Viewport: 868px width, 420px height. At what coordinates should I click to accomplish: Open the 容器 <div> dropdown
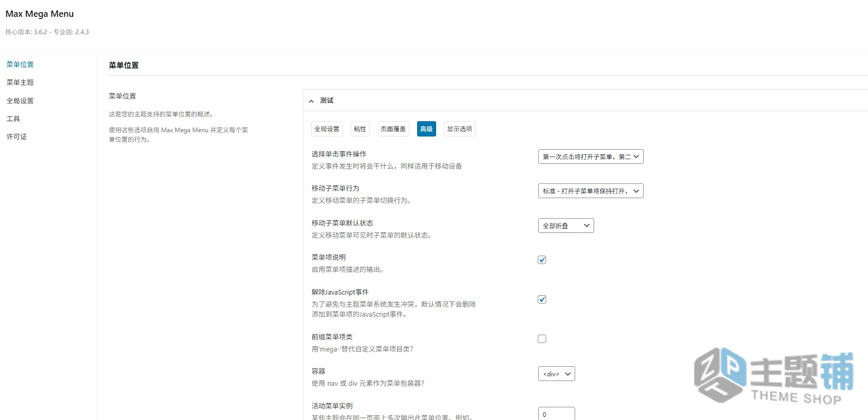[556, 374]
